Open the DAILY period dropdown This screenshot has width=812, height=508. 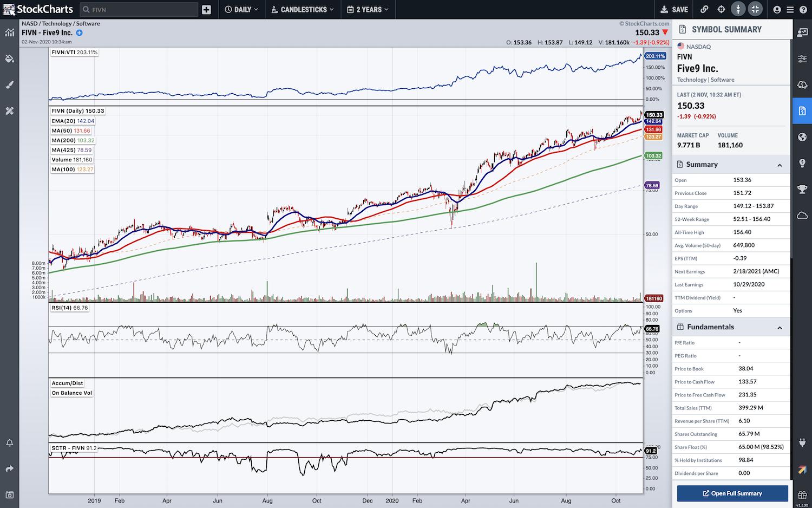(x=241, y=9)
